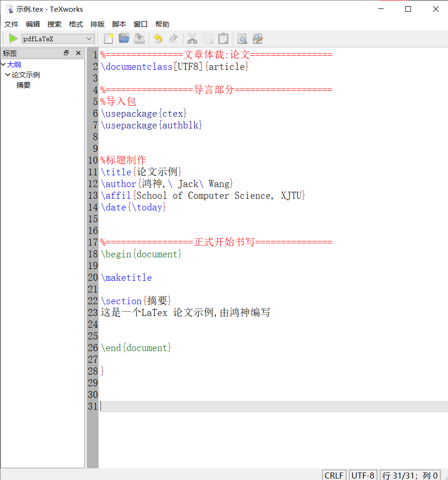
Task: Open the 文件 menu
Action: click(x=11, y=24)
